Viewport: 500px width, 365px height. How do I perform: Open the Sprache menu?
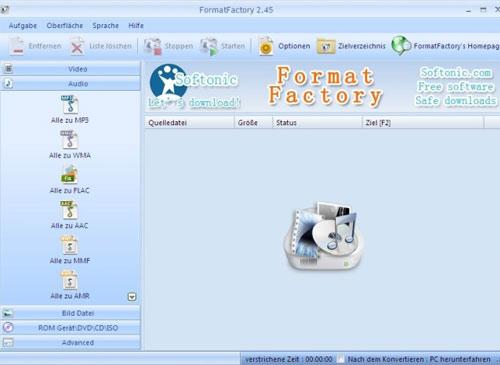pyautogui.click(x=106, y=26)
